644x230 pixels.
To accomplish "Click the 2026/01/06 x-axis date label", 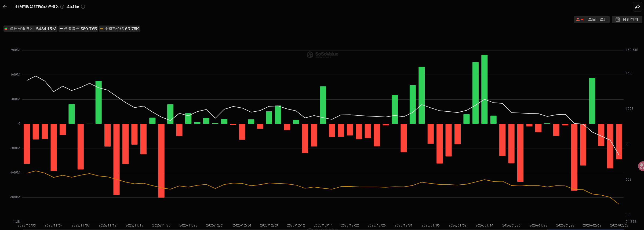I will (x=431, y=225).
